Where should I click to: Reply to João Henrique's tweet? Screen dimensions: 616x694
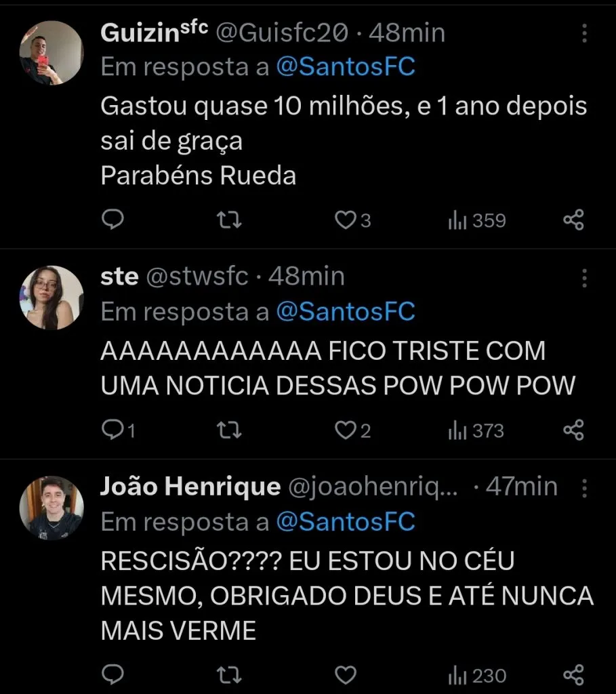point(113,674)
